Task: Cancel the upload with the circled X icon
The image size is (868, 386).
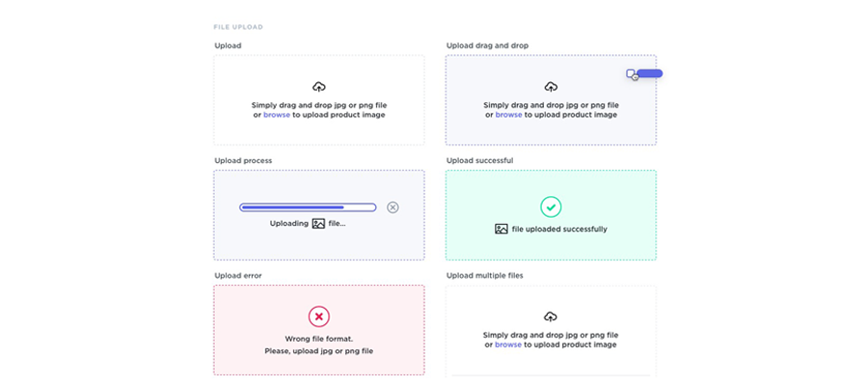Action: click(x=393, y=207)
